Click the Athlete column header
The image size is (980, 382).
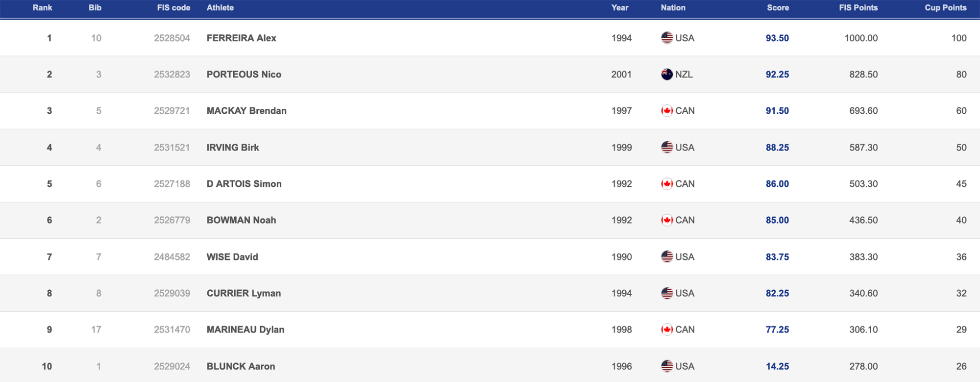click(x=220, y=8)
